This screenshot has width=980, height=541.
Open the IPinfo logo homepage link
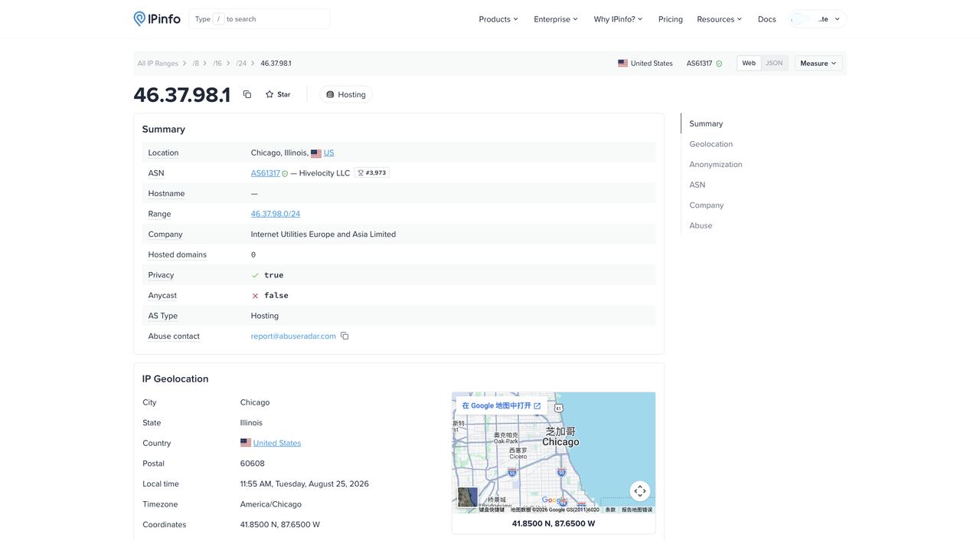(157, 19)
